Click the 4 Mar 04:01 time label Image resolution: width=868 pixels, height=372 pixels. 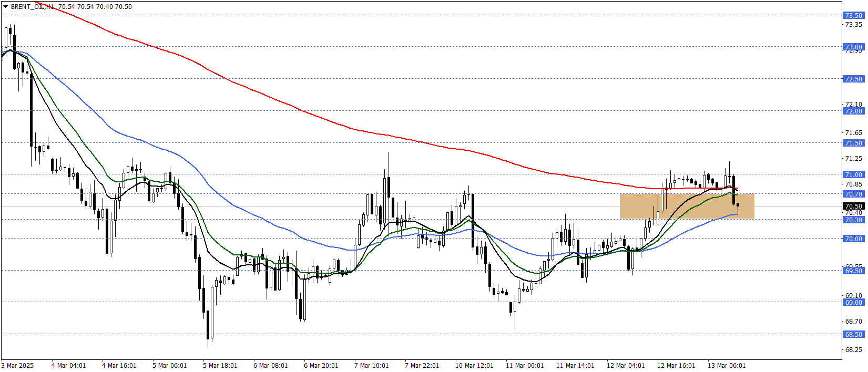click(x=68, y=366)
